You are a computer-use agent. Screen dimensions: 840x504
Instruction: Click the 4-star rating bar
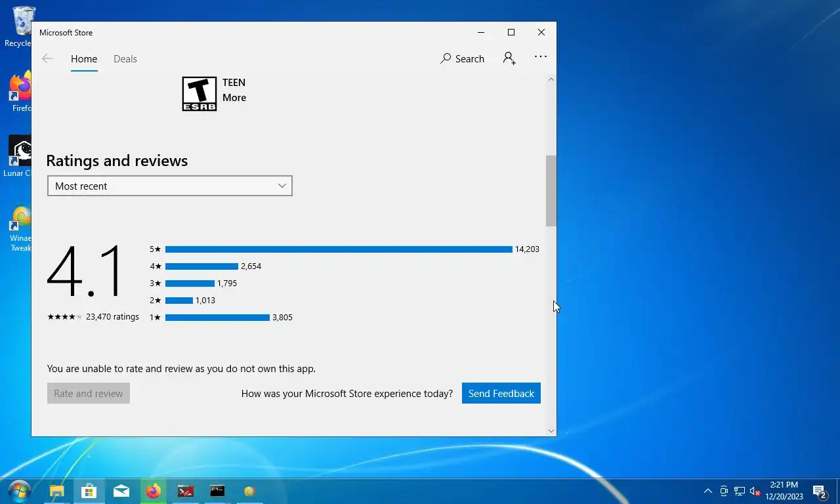coord(201,266)
